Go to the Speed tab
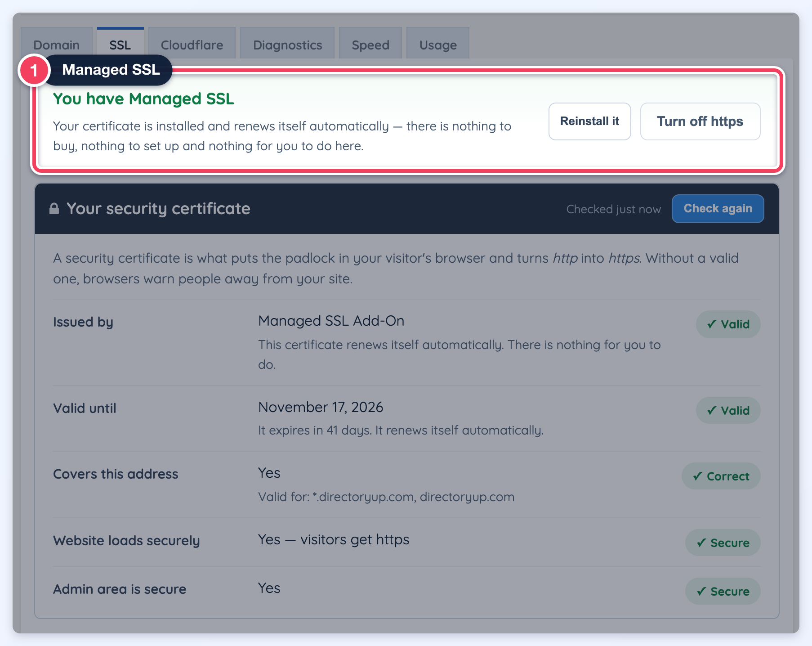This screenshot has width=812, height=646. click(x=370, y=43)
